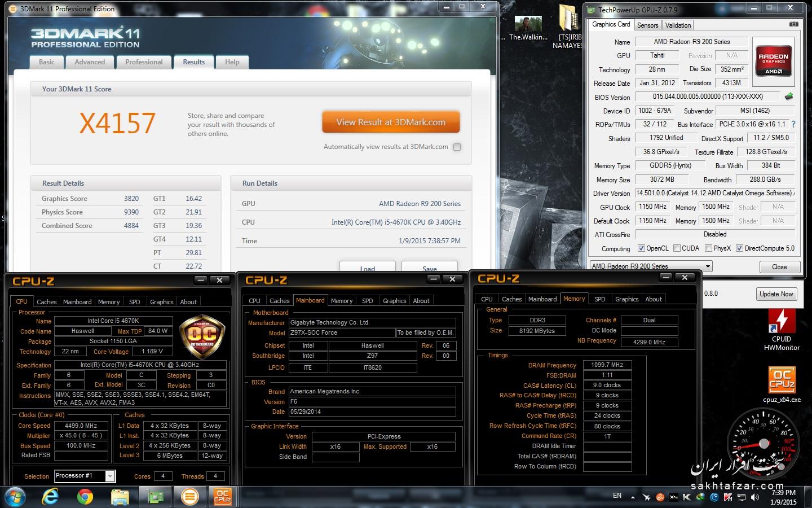Click the BIOS Date value 05/29/2014
Viewport: 812px width, 508px height.
pyautogui.click(x=372, y=411)
